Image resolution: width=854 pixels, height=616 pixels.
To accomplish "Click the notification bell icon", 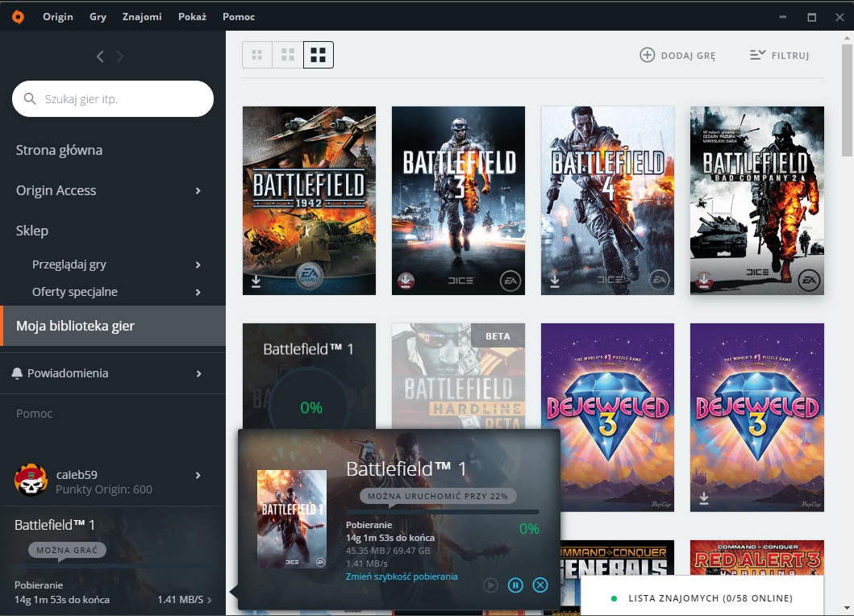I will [17, 373].
